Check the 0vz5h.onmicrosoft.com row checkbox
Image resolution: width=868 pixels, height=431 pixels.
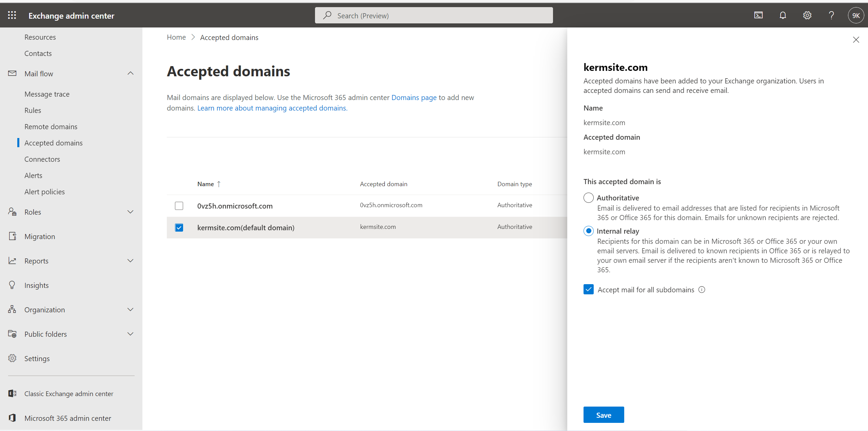[179, 206]
